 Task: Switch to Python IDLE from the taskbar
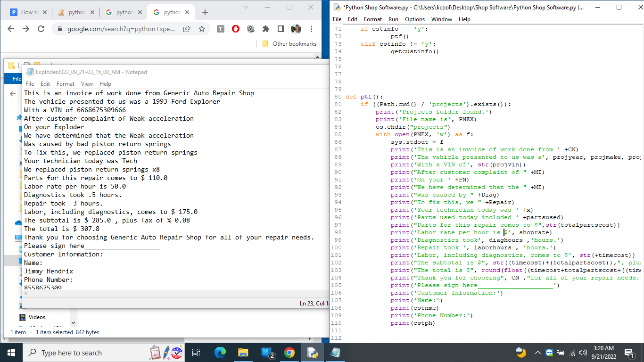point(313,353)
